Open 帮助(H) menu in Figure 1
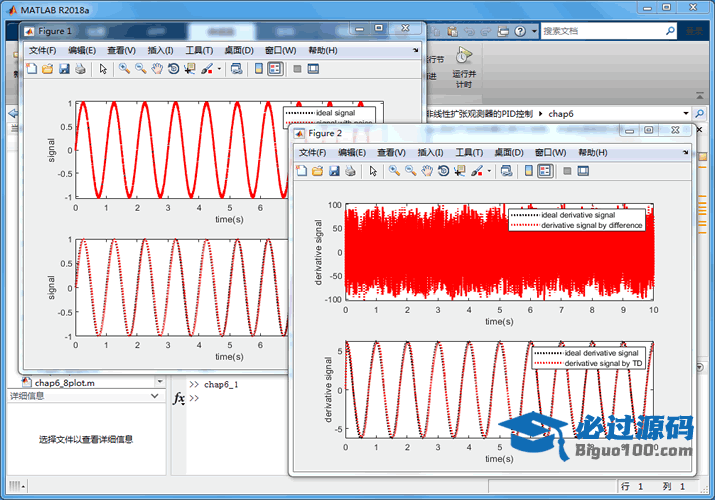This screenshot has height=500, width=715. tap(323, 50)
